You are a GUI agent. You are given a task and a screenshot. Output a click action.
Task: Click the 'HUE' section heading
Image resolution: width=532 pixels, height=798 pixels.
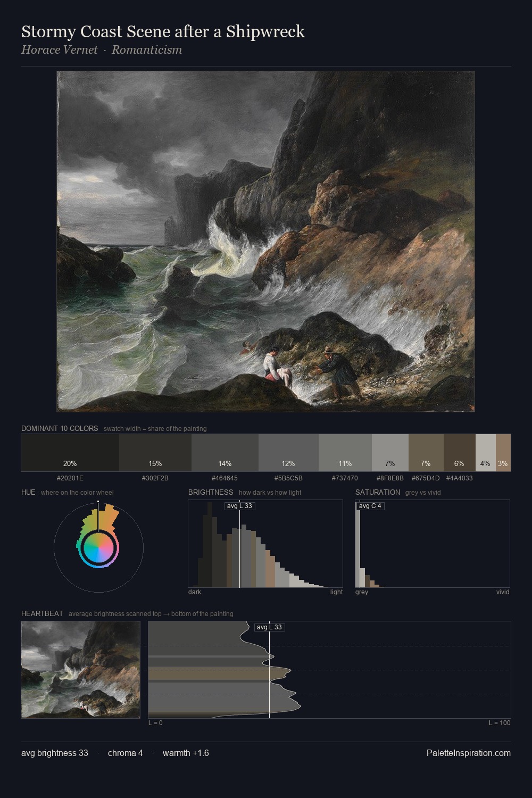pyautogui.click(x=28, y=493)
